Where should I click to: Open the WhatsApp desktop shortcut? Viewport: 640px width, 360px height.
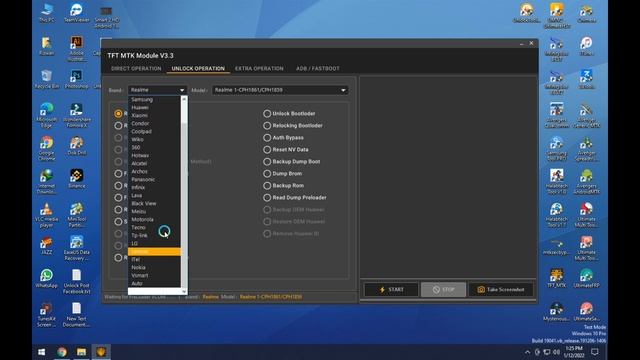point(47,278)
